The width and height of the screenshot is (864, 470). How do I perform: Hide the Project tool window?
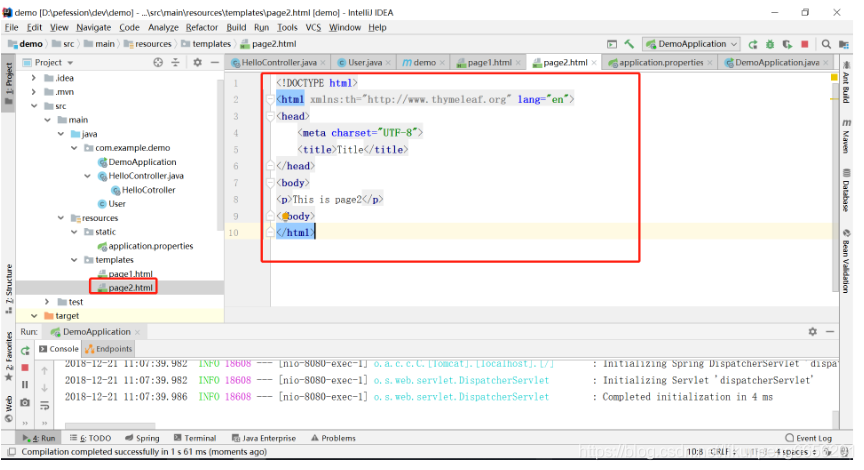(x=214, y=62)
